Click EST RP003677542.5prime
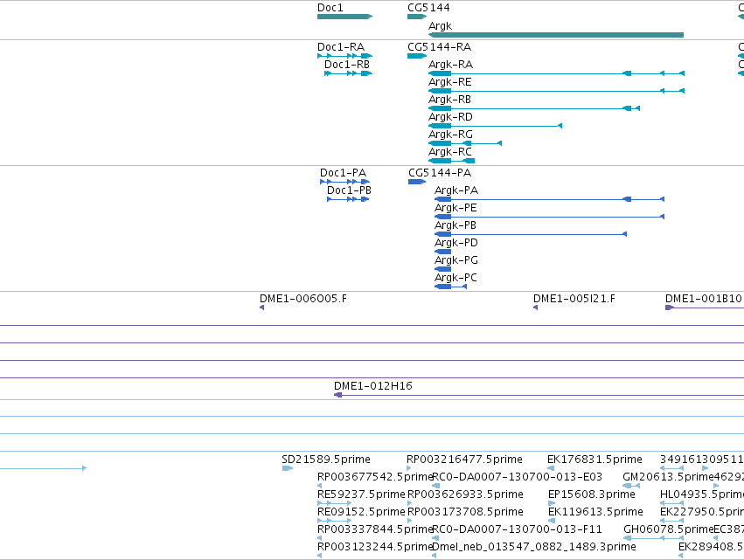744x560 pixels. coord(320,486)
